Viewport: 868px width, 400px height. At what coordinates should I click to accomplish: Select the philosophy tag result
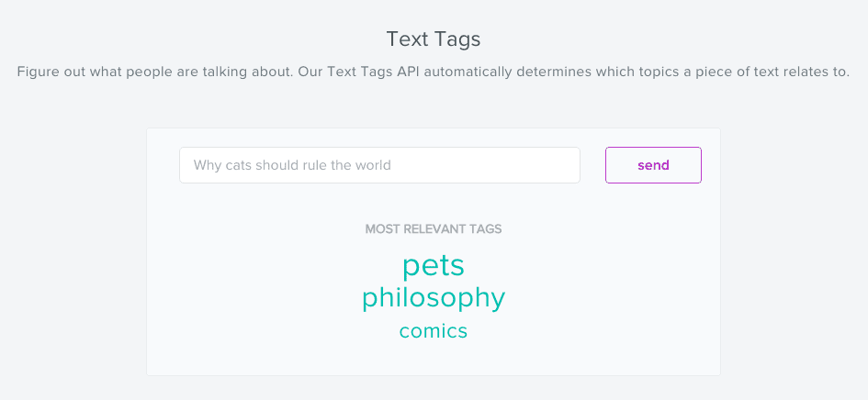pos(434,298)
